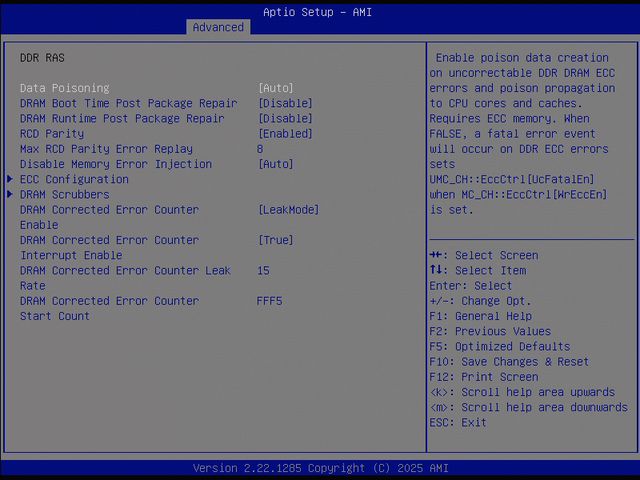Select the [LeakMode] counter enable value

click(x=288, y=210)
